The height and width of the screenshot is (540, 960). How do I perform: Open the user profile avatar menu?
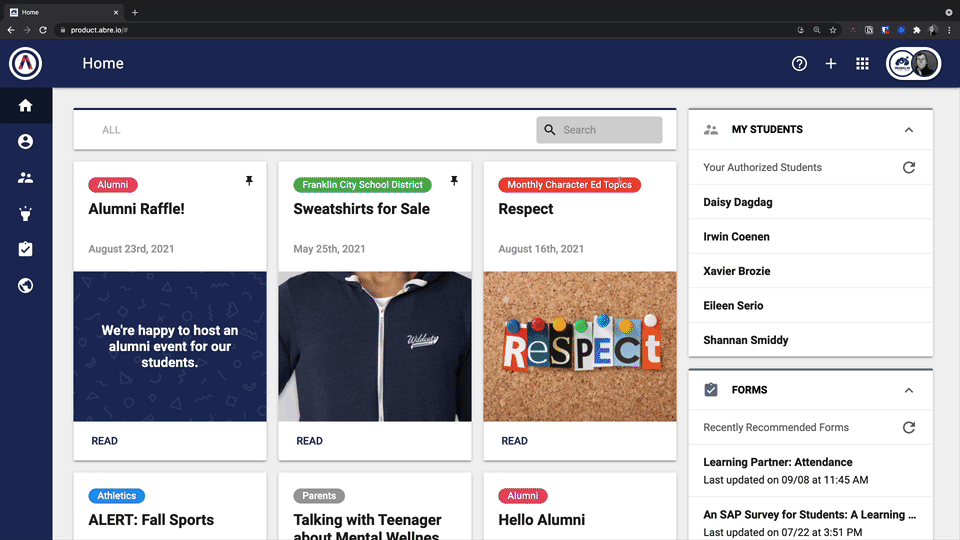coord(914,64)
